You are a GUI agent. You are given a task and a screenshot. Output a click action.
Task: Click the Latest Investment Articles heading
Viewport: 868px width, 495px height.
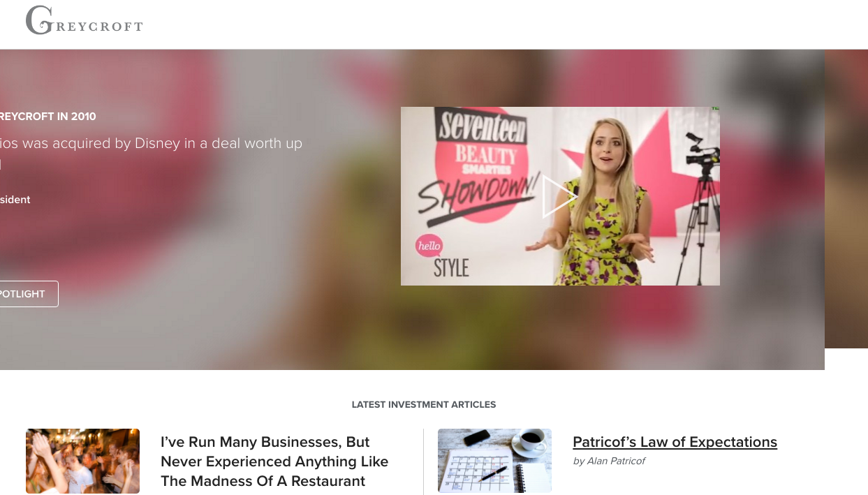[x=424, y=404]
